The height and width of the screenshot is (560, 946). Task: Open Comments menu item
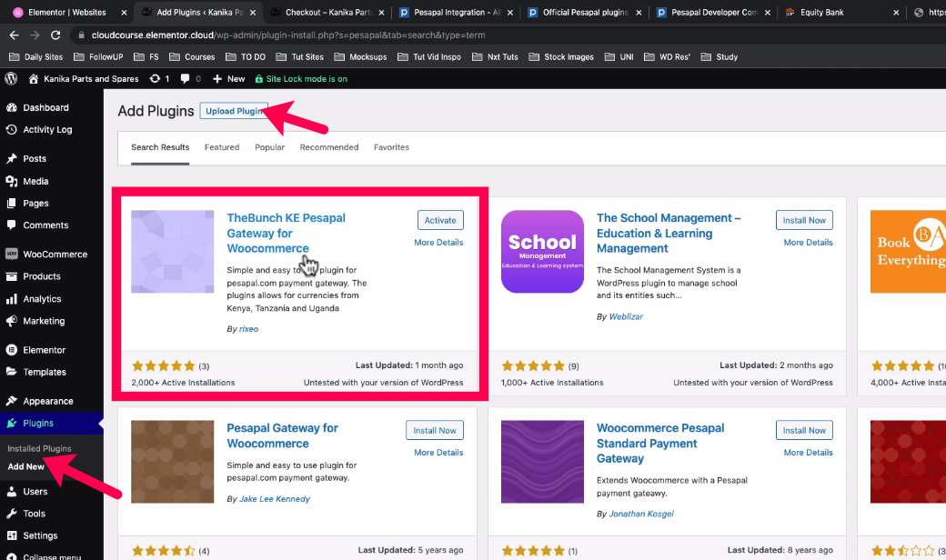tap(45, 225)
